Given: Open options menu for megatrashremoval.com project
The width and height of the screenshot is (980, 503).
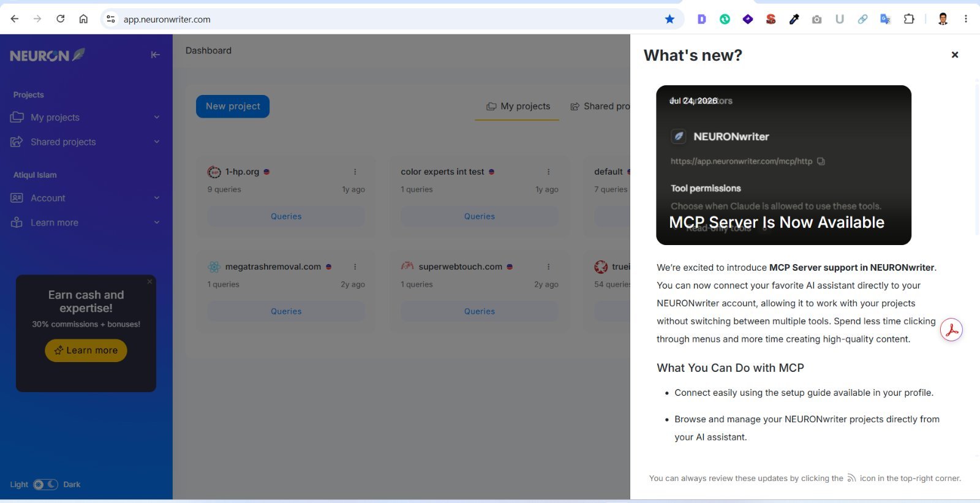Looking at the screenshot, I should 355,267.
